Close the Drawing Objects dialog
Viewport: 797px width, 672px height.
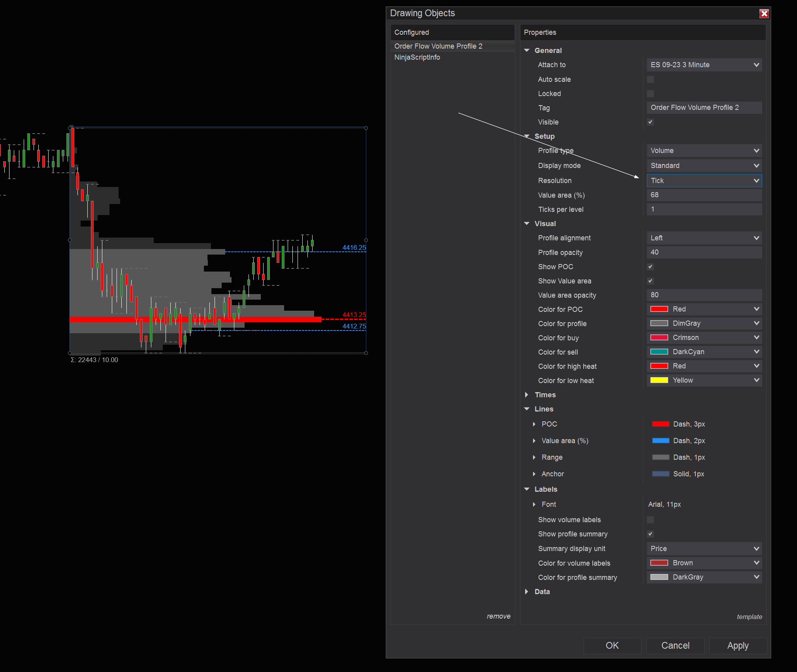coord(764,13)
